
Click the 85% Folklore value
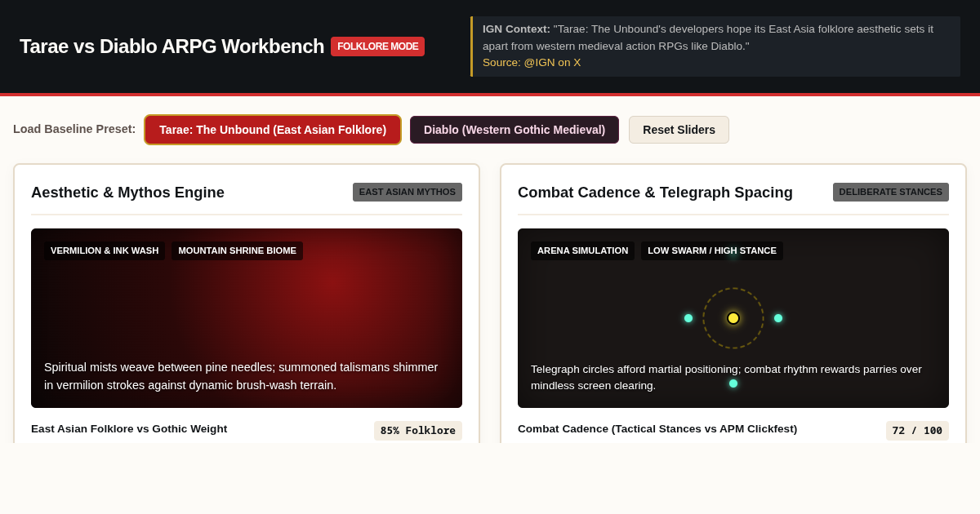coord(418,431)
